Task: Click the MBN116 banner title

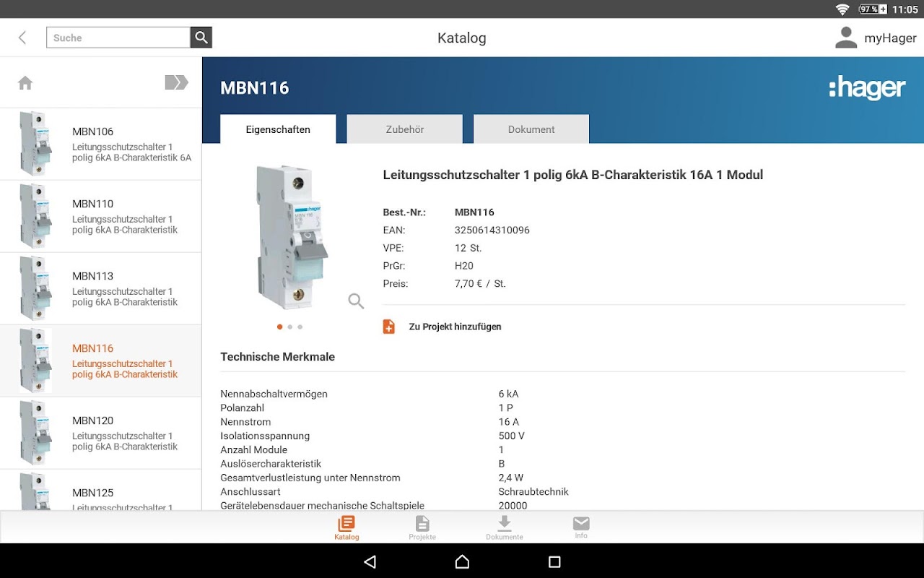Action: click(255, 88)
